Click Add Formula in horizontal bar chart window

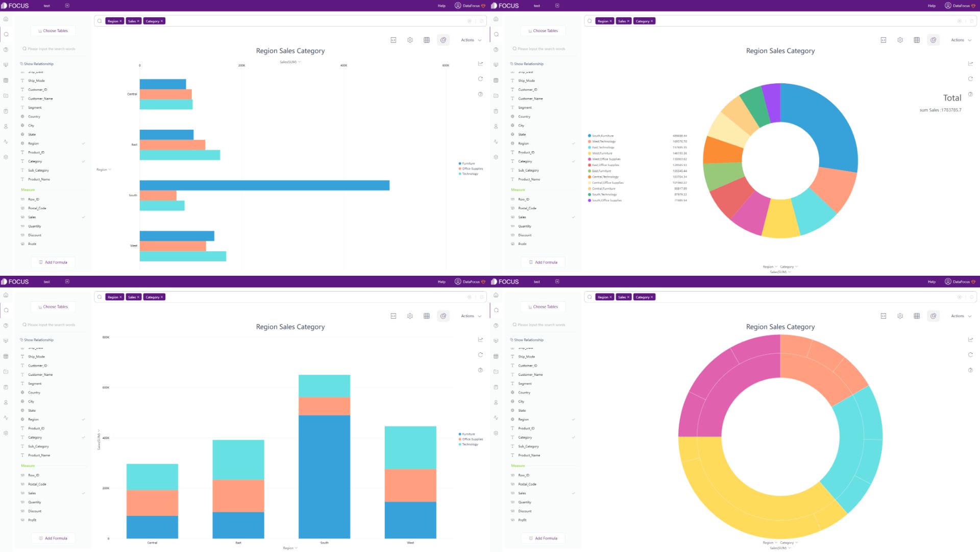coord(53,262)
